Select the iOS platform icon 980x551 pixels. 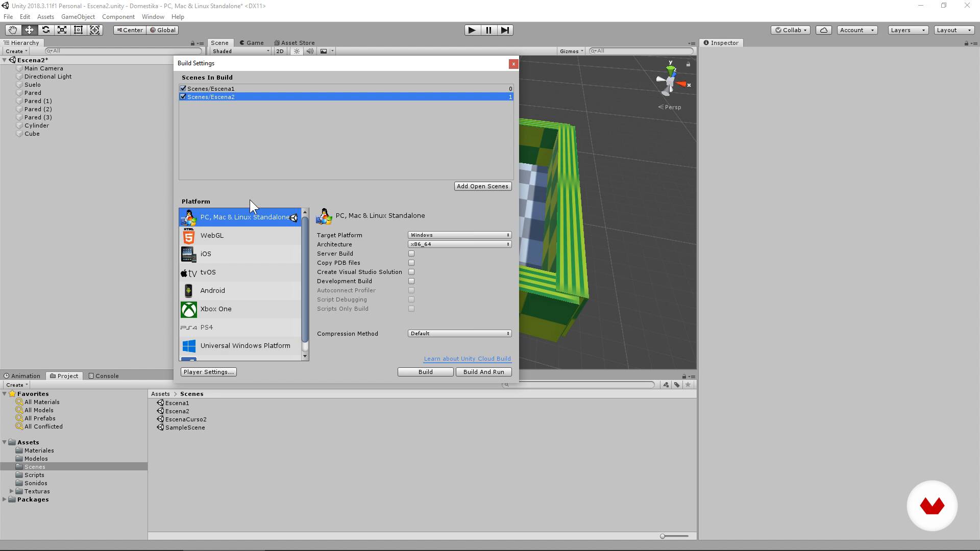click(x=188, y=254)
